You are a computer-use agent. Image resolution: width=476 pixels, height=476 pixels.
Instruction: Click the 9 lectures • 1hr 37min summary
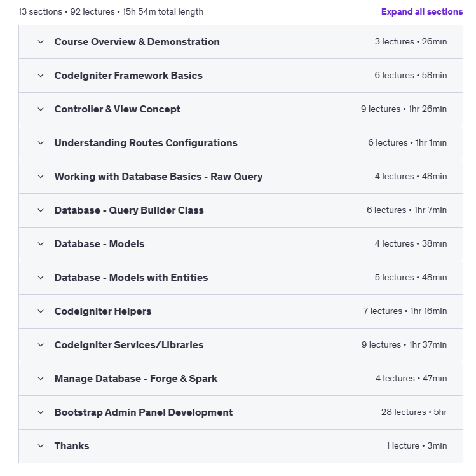(x=404, y=345)
